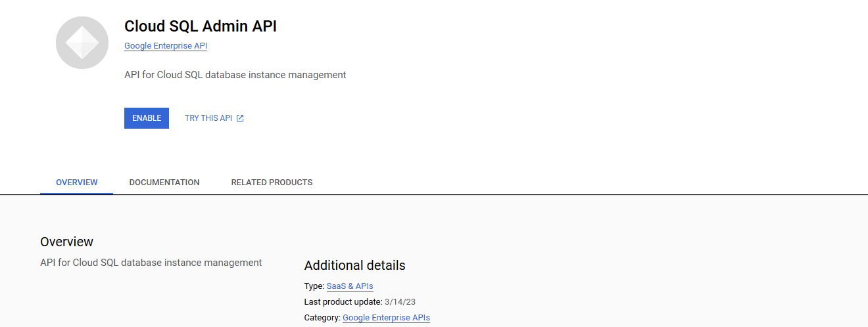Click the Overview section heading
Image resolution: width=868 pixels, height=327 pixels.
click(67, 242)
